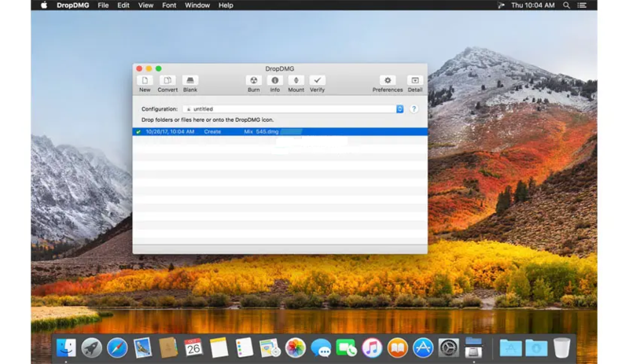
Task: Click the 10/26/17, 10:04 AM timestamp
Action: point(170,131)
